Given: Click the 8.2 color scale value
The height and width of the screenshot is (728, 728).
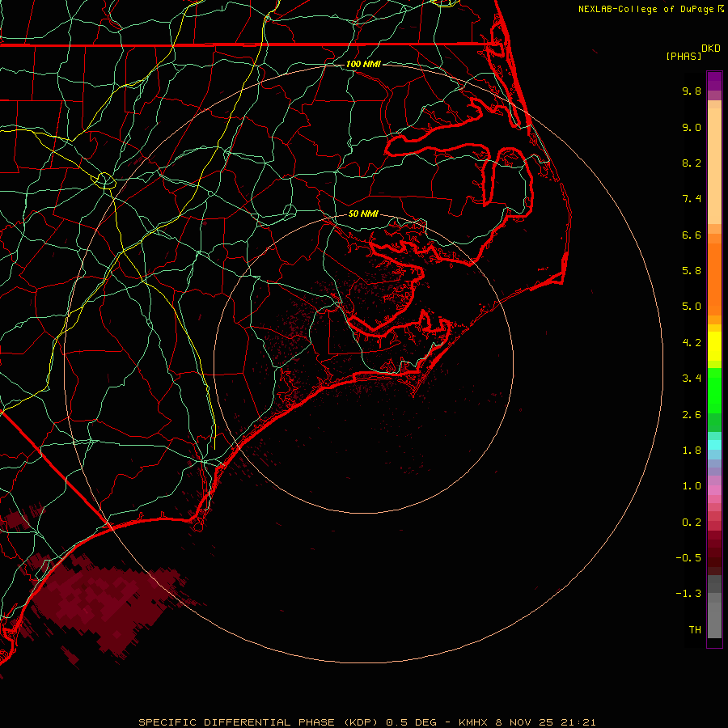Looking at the screenshot, I should 692,163.
